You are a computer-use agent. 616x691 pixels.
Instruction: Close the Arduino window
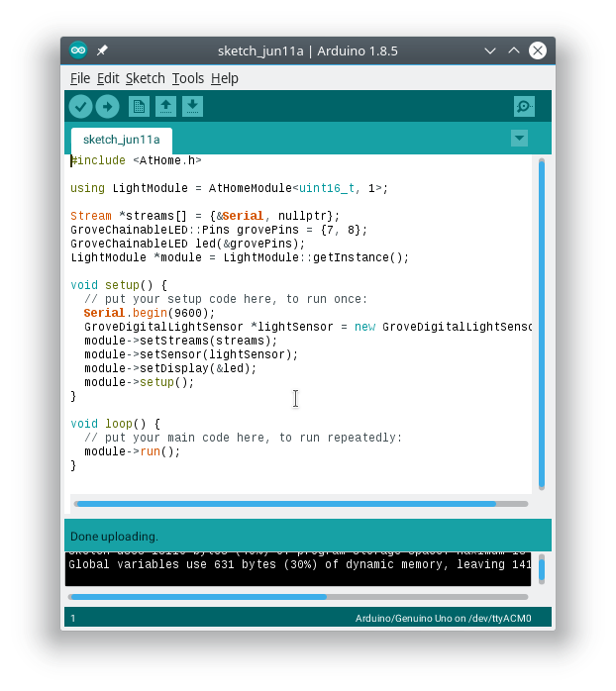point(538,50)
